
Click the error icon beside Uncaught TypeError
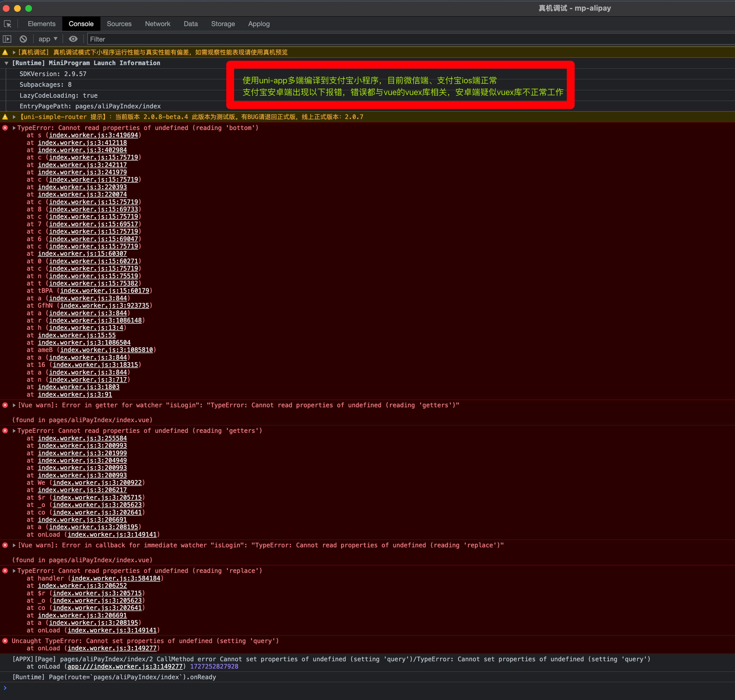click(5, 641)
